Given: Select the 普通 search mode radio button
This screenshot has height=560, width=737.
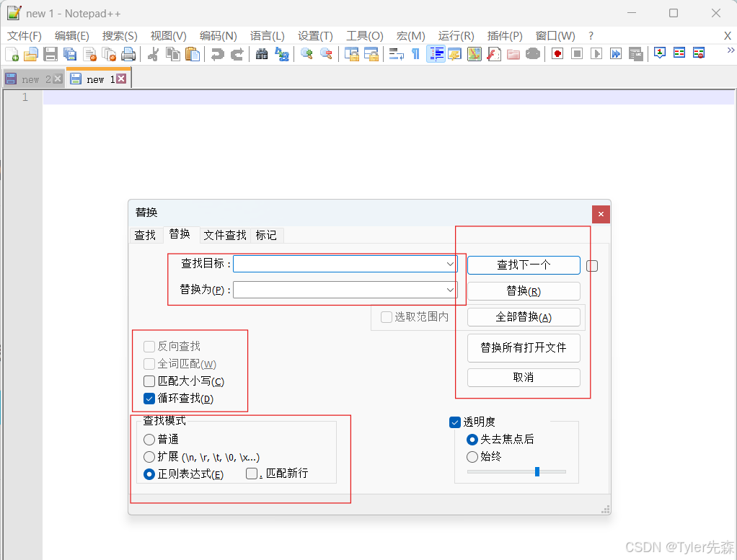Looking at the screenshot, I should 149,440.
